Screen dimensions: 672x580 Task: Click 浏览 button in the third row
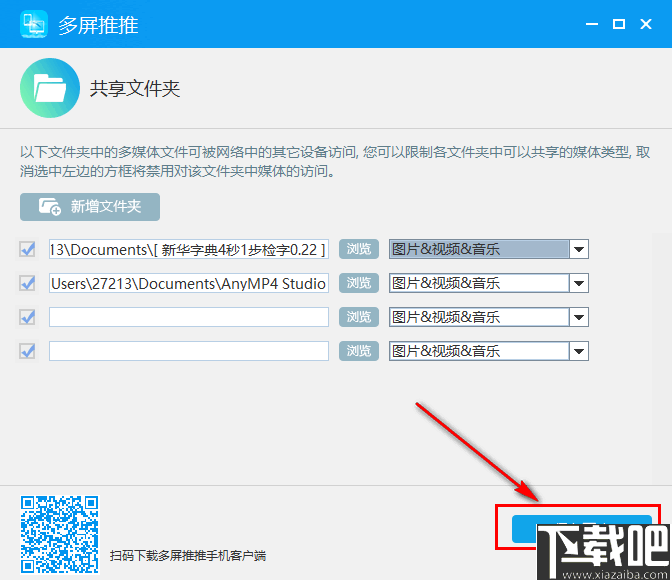click(359, 317)
